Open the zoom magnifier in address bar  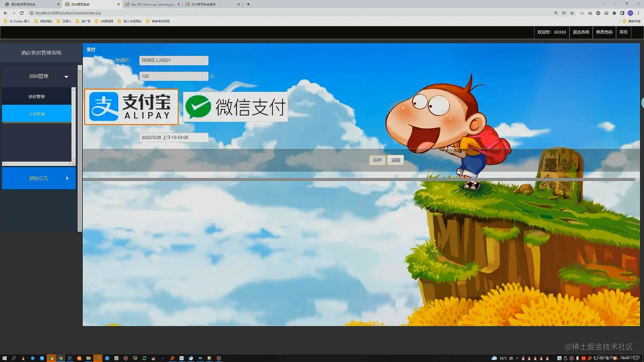[556, 13]
